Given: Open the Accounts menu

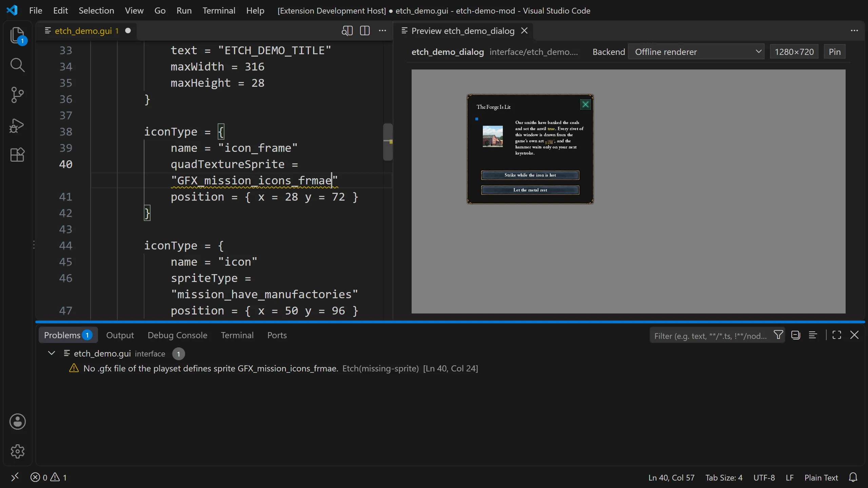Looking at the screenshot, I should (17, 422).
